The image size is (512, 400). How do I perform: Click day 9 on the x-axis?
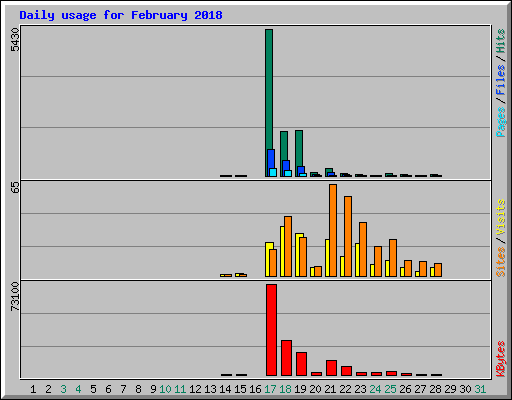tap(153, 389)
